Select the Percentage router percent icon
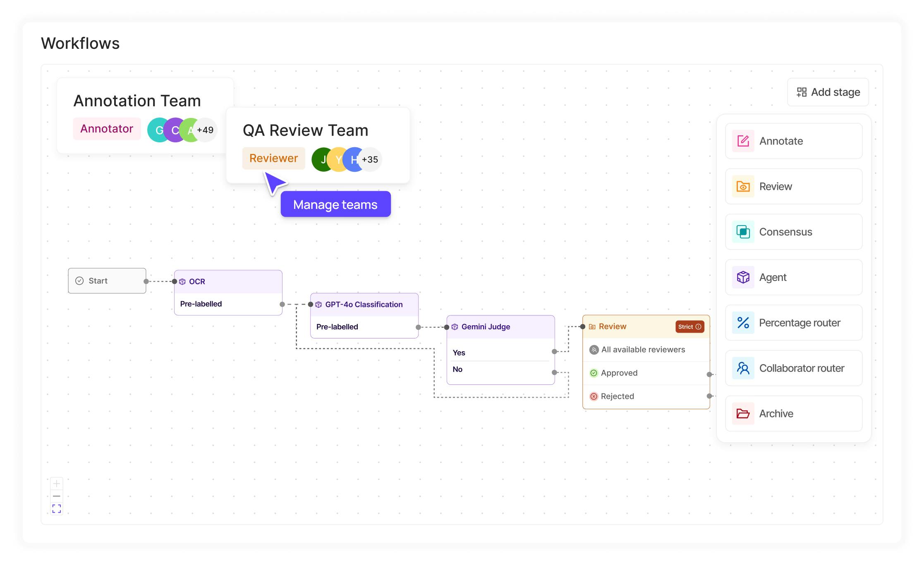 coord(743,323)
